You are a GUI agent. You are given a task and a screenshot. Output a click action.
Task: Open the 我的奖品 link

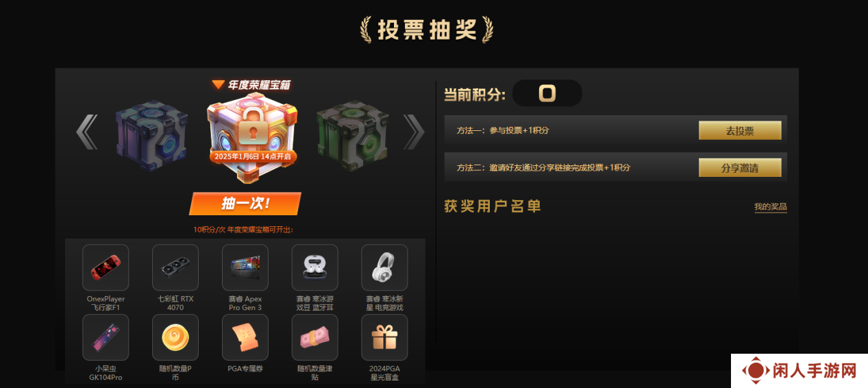tap(771, 207)
